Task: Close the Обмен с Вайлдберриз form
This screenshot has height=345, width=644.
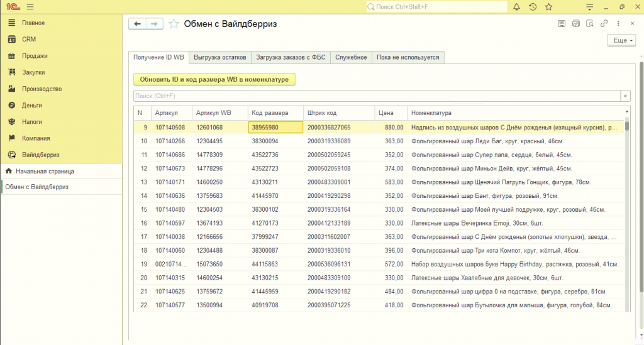Action: (633, 24)
